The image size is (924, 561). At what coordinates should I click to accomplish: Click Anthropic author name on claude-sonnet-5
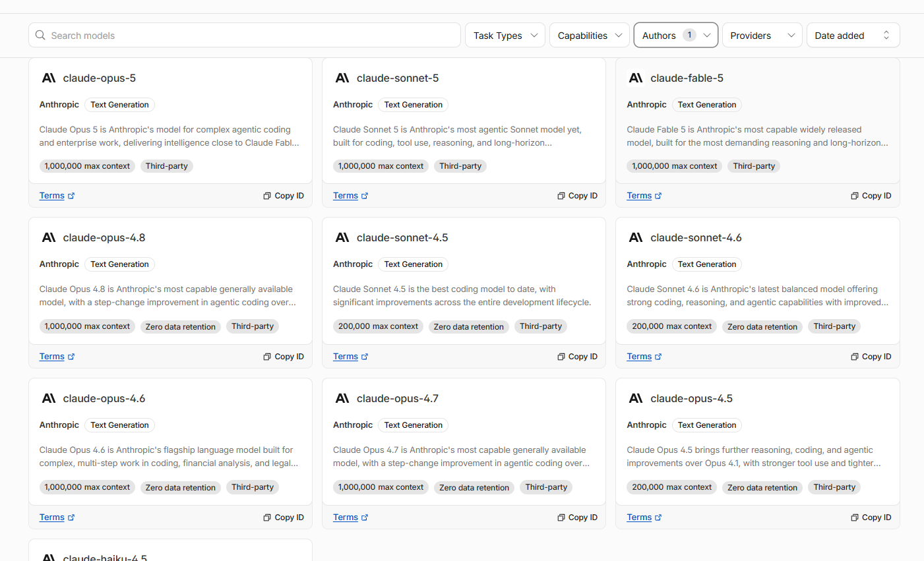pos(353,105)
